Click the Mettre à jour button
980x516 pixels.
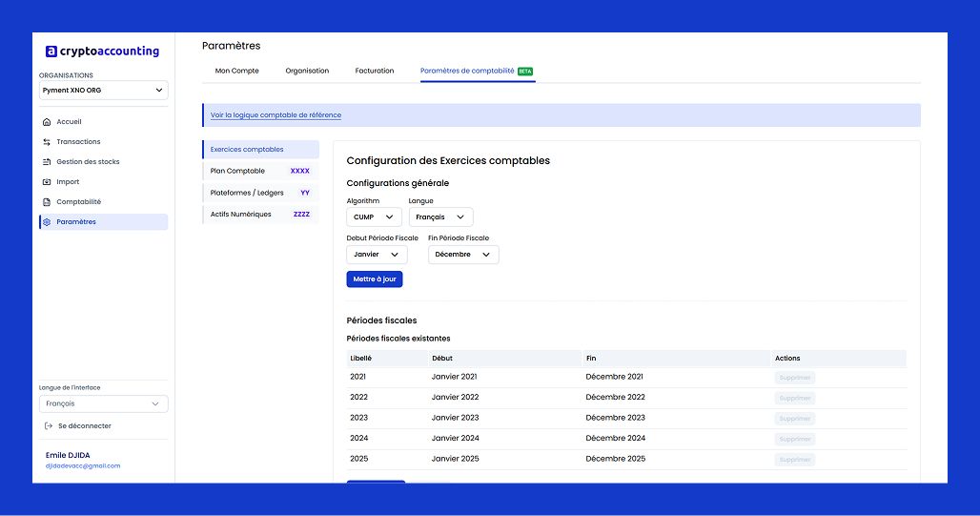click(375, 279)
